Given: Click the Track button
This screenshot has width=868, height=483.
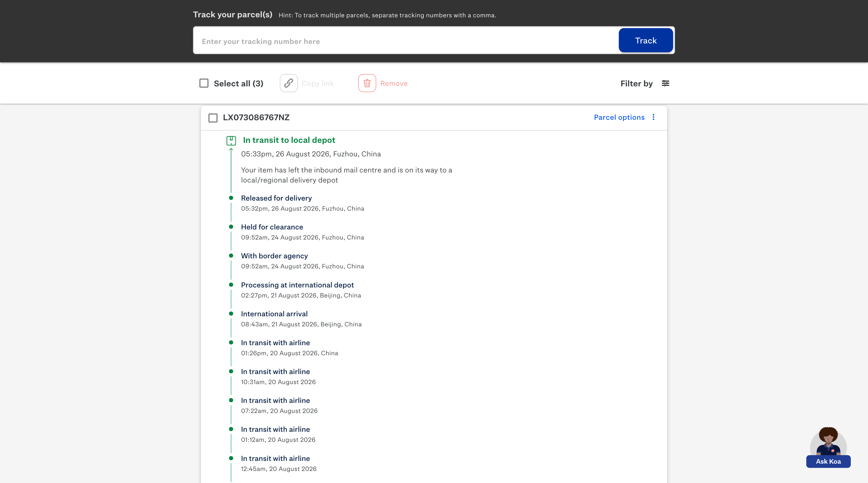Looking at the screenshot, I should (x=646, y=40).
